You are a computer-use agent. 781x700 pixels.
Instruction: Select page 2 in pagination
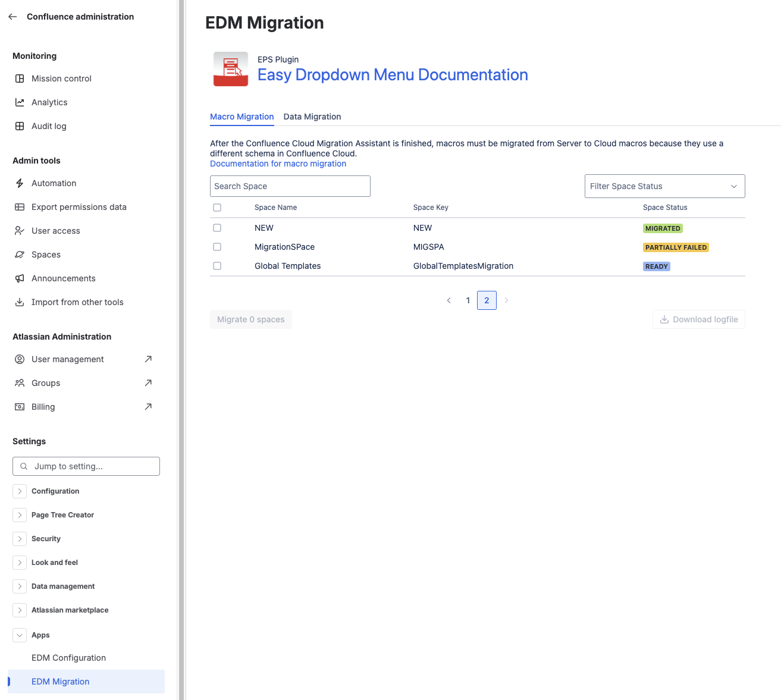point(487,300)
